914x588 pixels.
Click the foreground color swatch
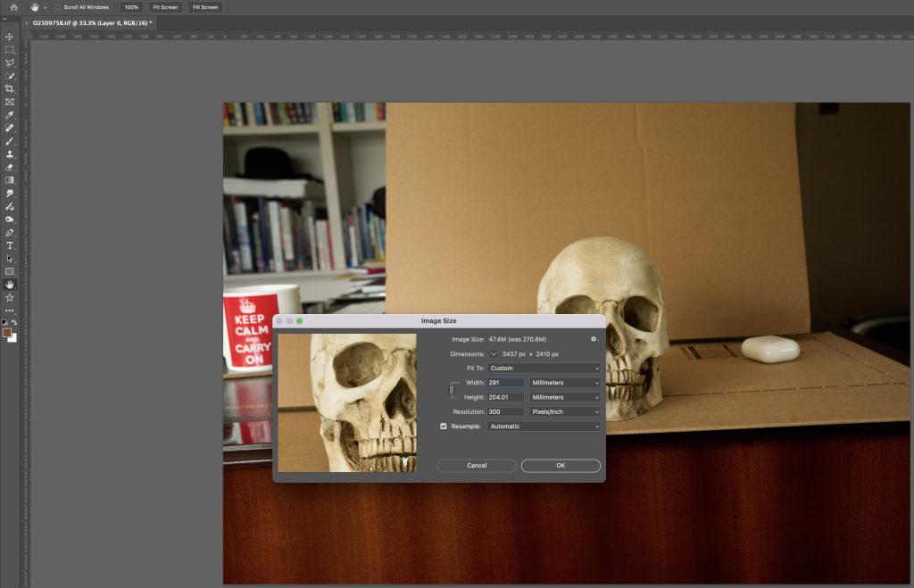tap(7, 332)
